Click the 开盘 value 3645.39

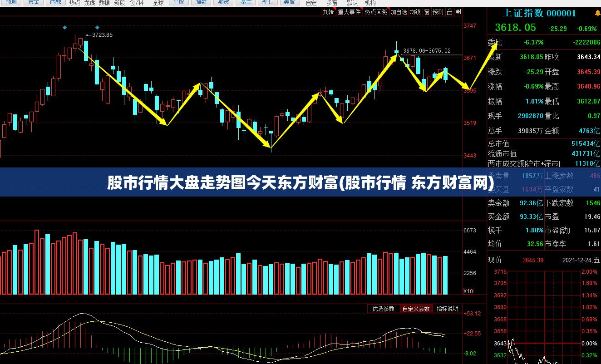pyautogui.click(x=589, y=72)
